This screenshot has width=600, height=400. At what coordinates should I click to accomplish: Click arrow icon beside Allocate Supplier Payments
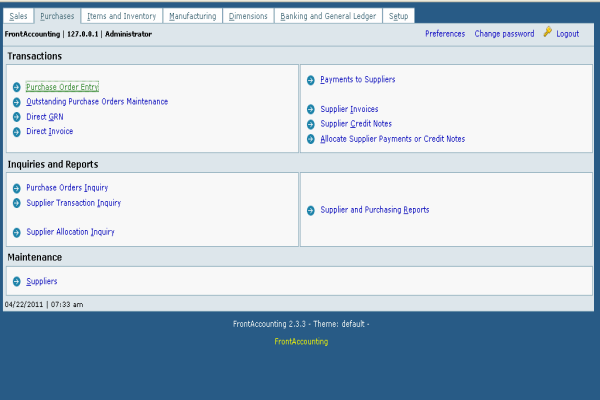311,139
